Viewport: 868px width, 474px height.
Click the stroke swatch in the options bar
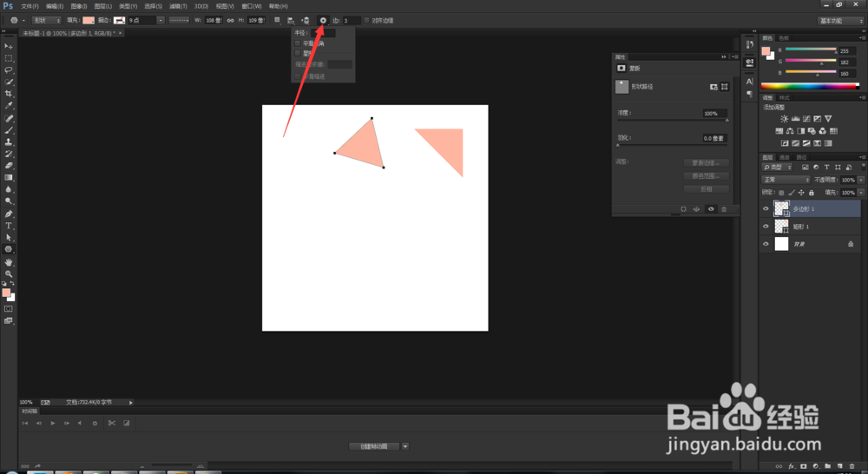click(119, 21)
